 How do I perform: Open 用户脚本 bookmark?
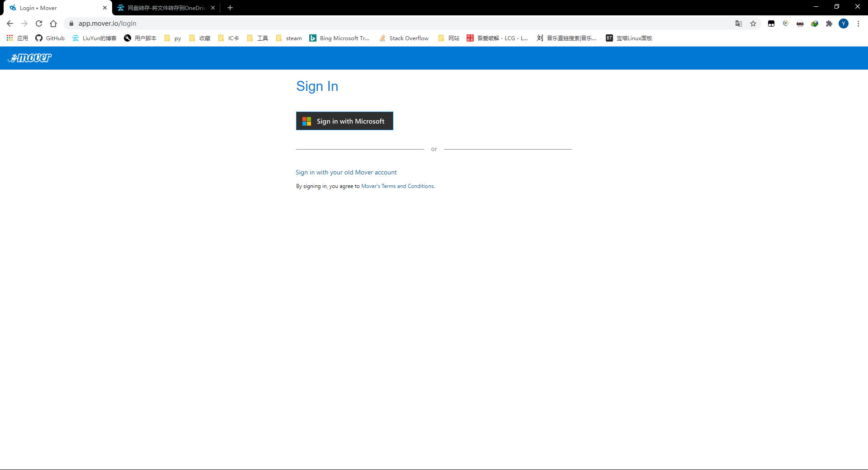[x=141, y=38]
